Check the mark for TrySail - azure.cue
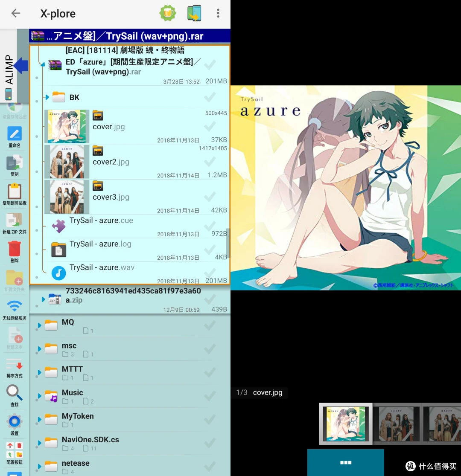 tap(210, 226)
